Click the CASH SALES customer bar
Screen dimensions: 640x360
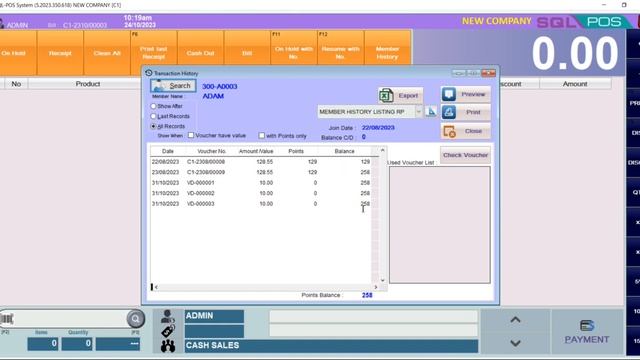point(331,346)
